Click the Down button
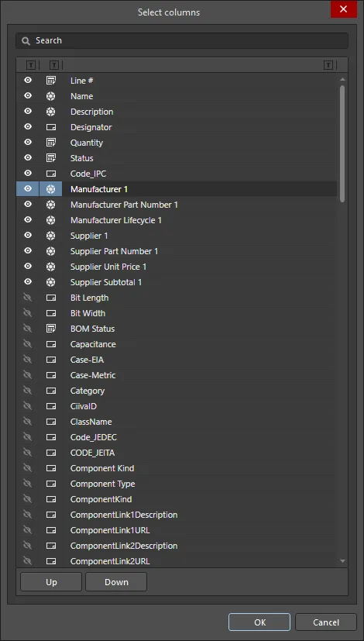This screenshot has height=641, width=364. [116, 582]
